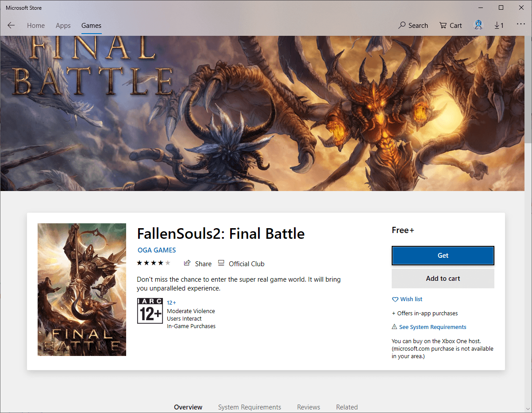The width and height of the screenshot is (532, 413).
Task: Rate using the four-star rating display
Action: pyautogui.click(x=154, y=263)
